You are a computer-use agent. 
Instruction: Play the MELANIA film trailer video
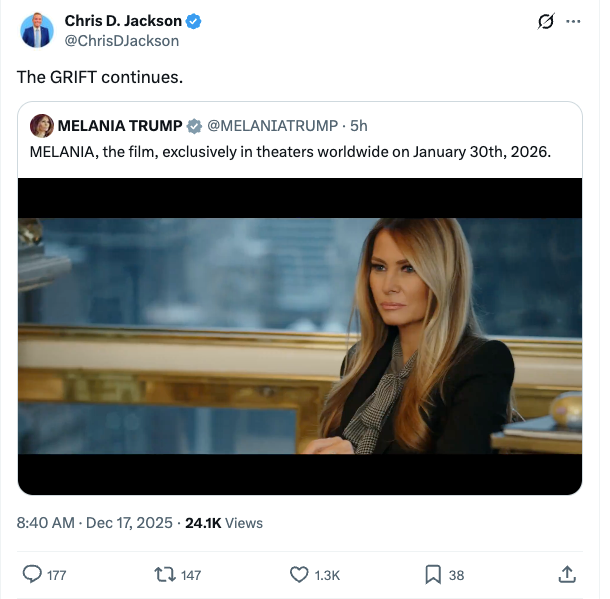pos(300,336)
